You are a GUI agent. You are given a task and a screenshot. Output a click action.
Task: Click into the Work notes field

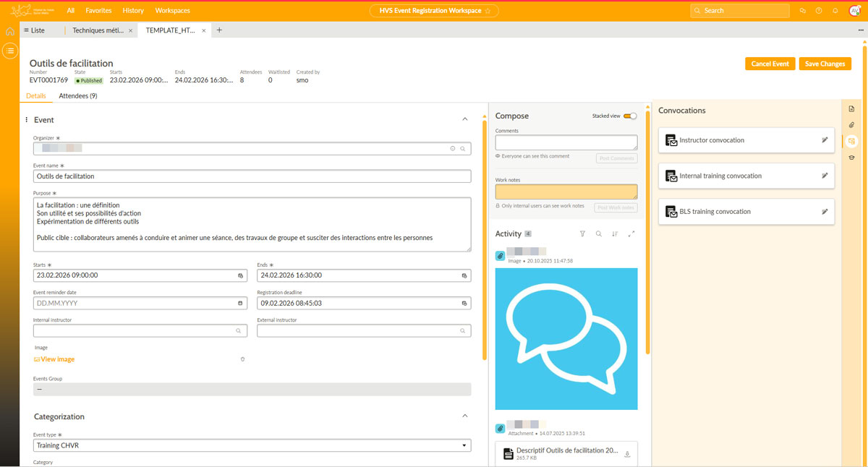(566, 192)
